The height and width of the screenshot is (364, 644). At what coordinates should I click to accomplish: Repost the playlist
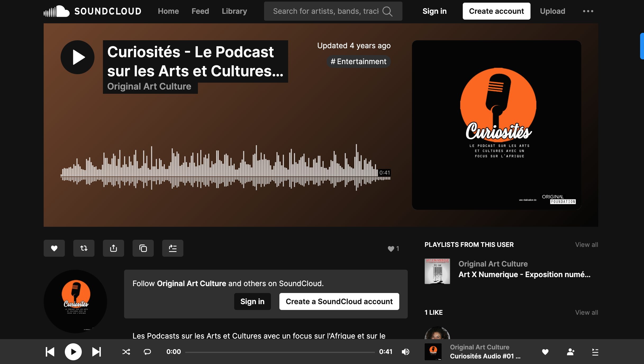(84, 248)
